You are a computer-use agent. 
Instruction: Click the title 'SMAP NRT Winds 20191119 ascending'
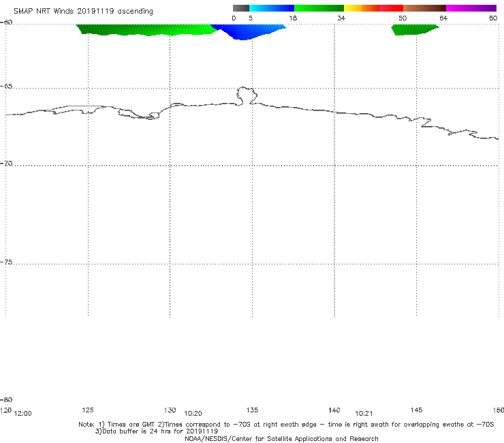[83, 11]
